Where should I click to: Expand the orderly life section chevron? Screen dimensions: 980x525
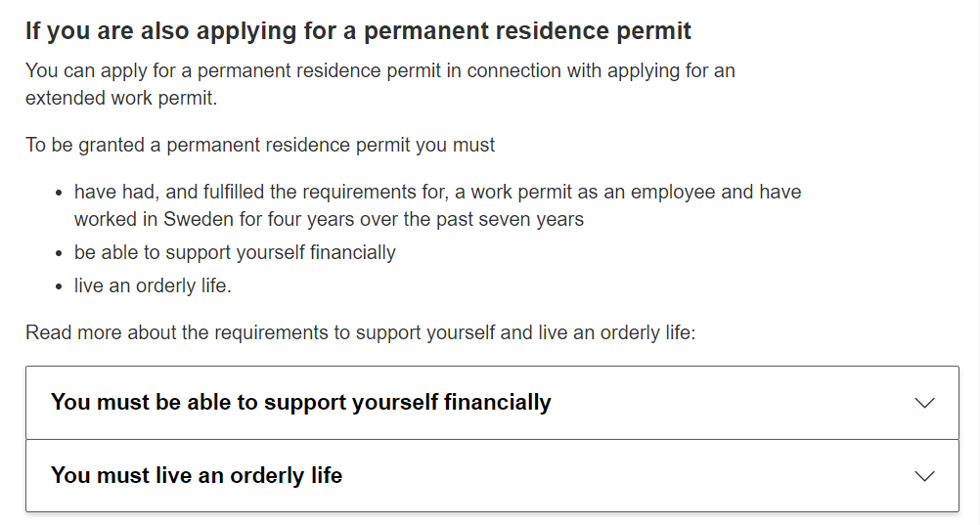[924, 476]
